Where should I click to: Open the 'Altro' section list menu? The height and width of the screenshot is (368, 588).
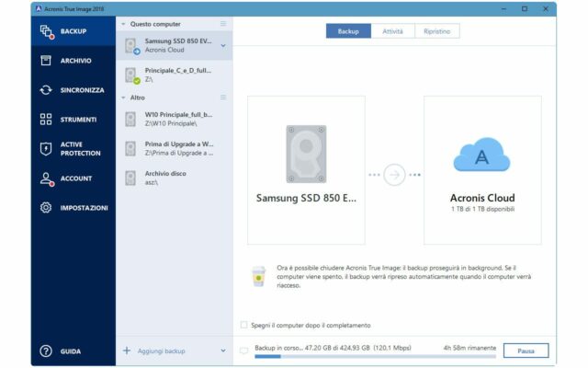223,97
